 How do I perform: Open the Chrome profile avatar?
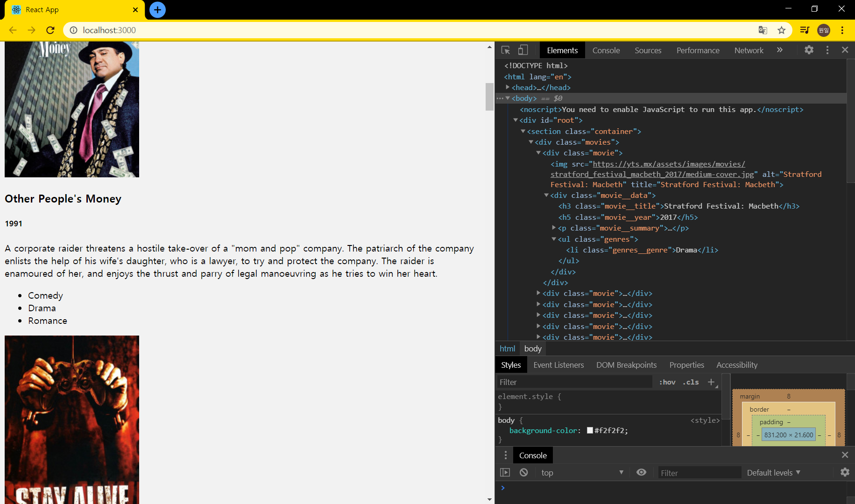[x=824, y=30]
